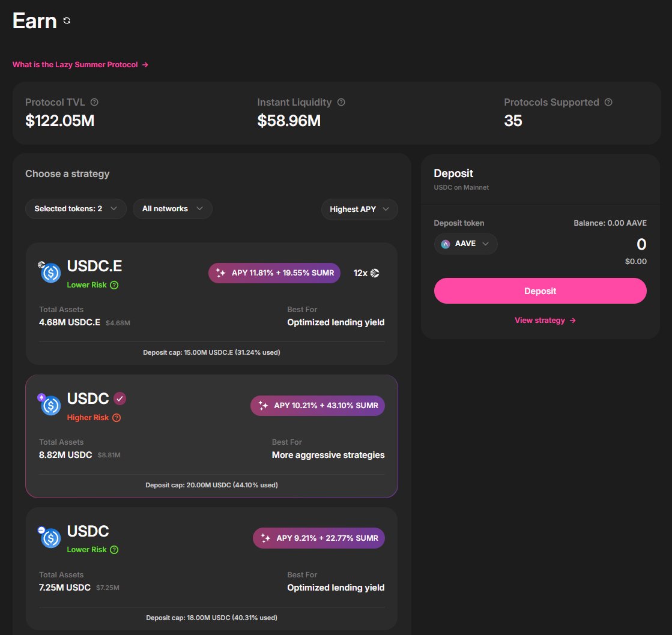Click the Balance: 0.00 AAVE text
This screenshot has height=635, width=672.
point(610,223)
